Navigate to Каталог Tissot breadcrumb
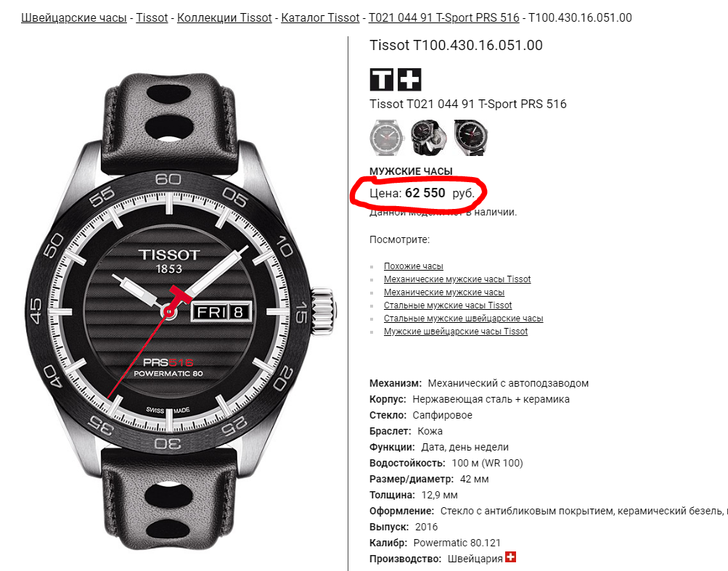 click(x=320, y=17)
